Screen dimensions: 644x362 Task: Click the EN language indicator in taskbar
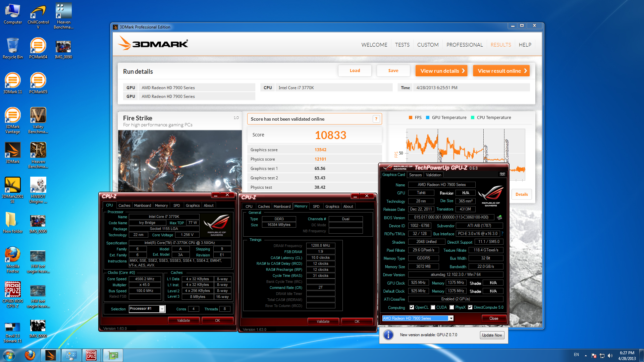coord(576,355)
